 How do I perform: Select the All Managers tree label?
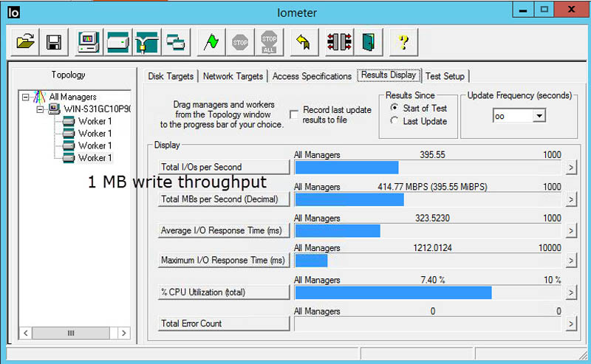(x=72, y=97)
